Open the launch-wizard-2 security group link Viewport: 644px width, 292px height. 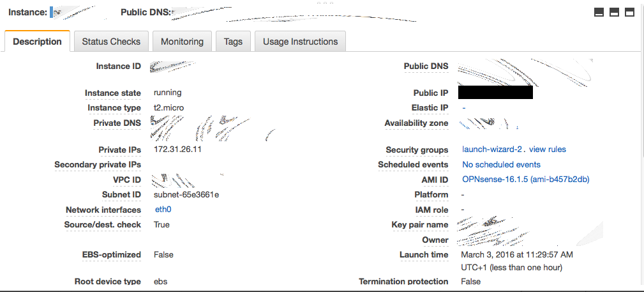pyautogui.click(x=492, y=150)
